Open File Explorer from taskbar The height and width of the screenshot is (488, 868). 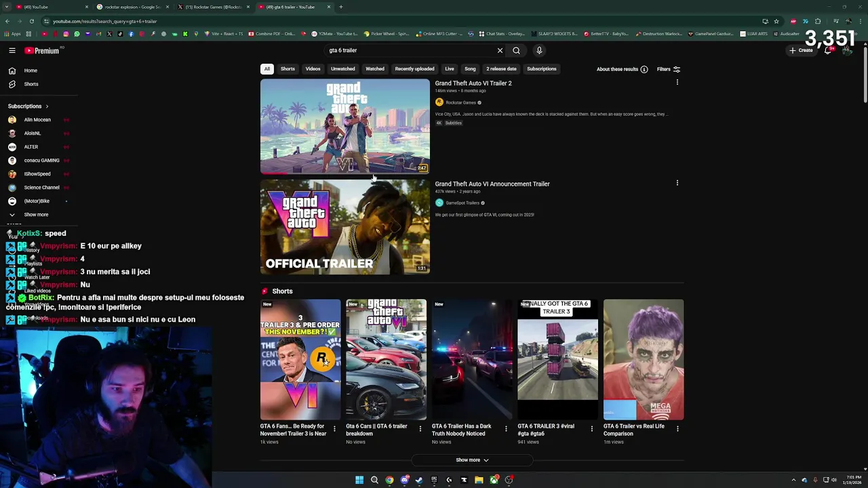(479, 480)
